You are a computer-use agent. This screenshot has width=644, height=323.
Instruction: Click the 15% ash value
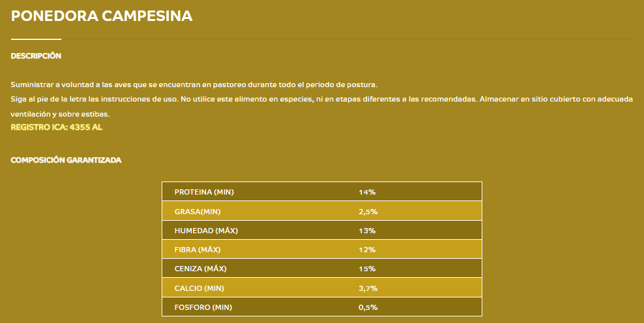(367, 269)
